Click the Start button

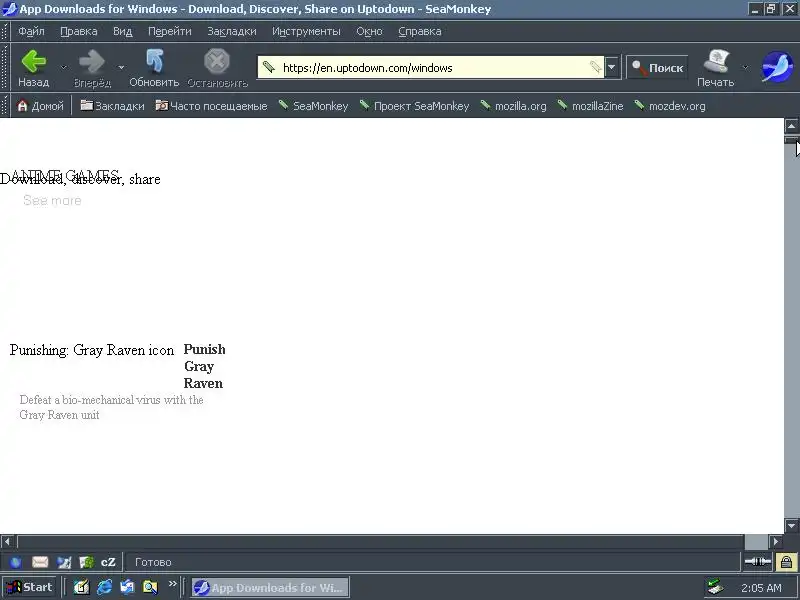tap(29, 587)
